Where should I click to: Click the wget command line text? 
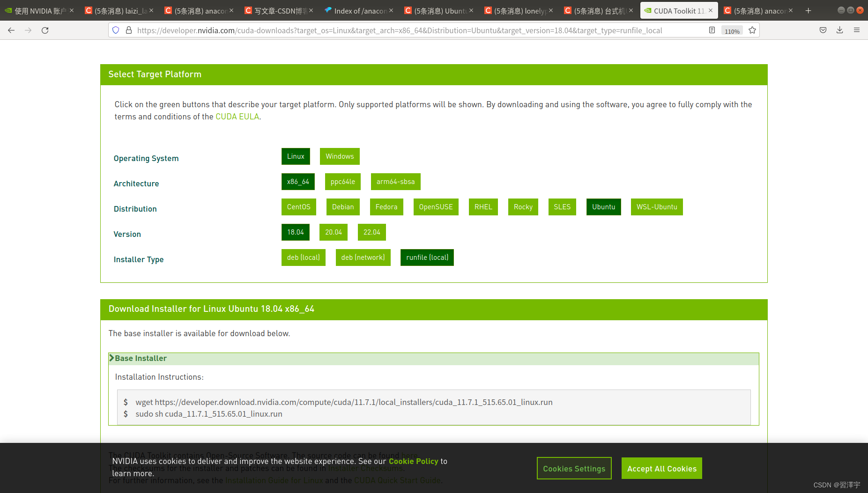click(x=344, y=402)
